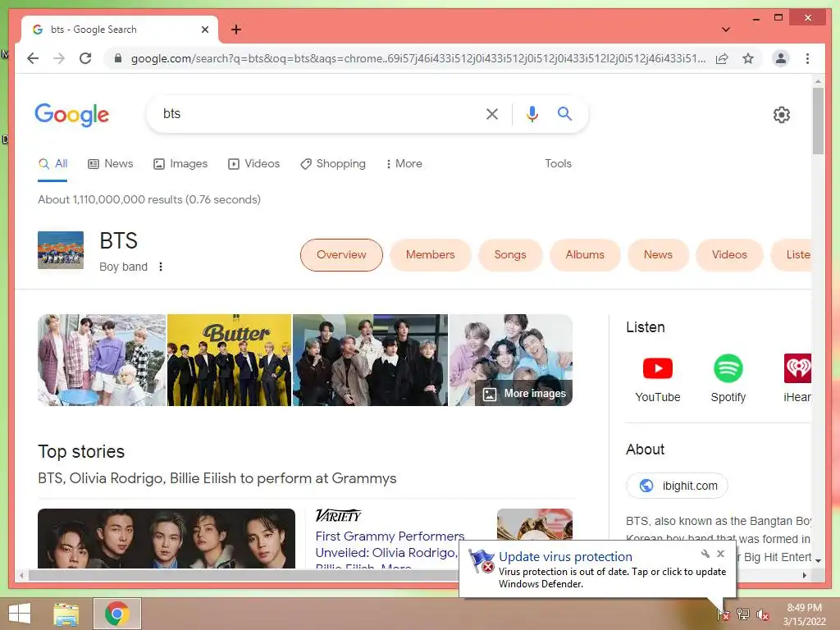Image resolution: width=840 pixels, height=630 pixels.
Task: Go back using the browser back arrow
Action: click(33, 58)
